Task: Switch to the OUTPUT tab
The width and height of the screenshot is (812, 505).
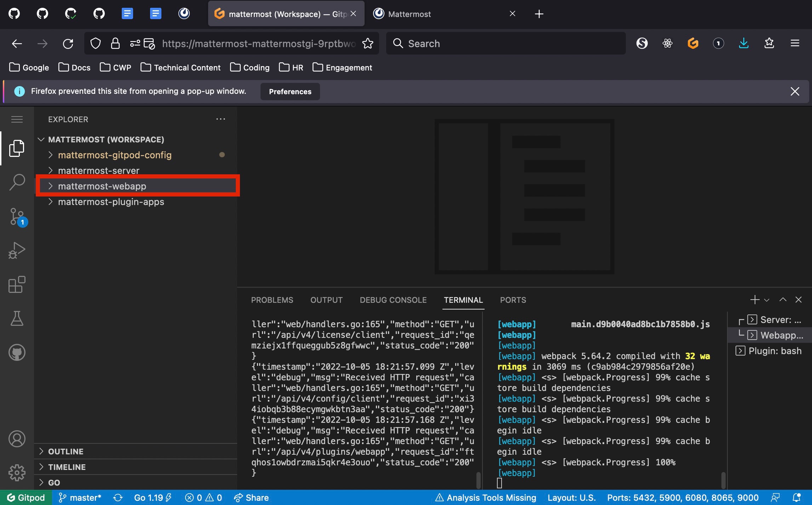Action: (326, 300)
